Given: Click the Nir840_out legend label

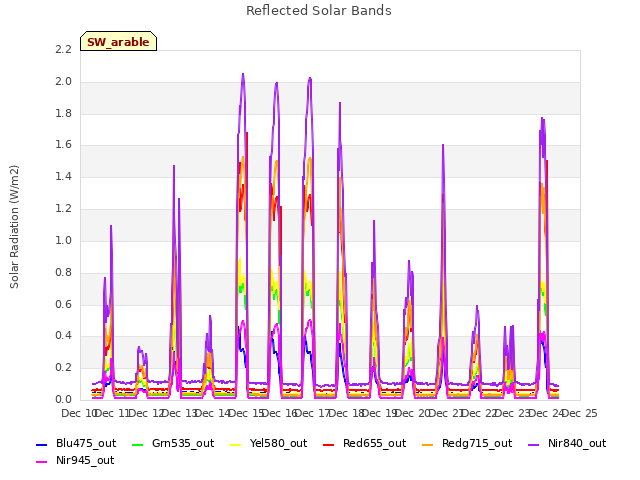Looking at the screenshot, I should pos(577,443).
